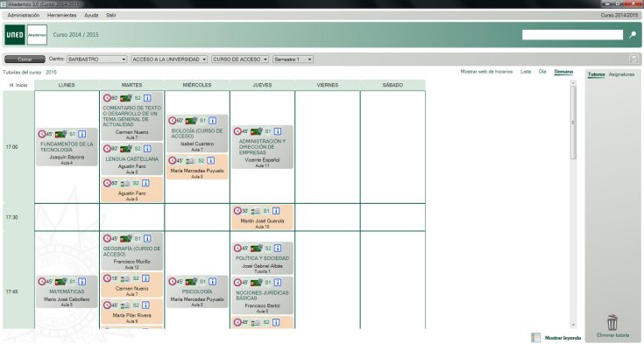
Task: Click the SÁBADO column header
Action: (x=393, y=85)
